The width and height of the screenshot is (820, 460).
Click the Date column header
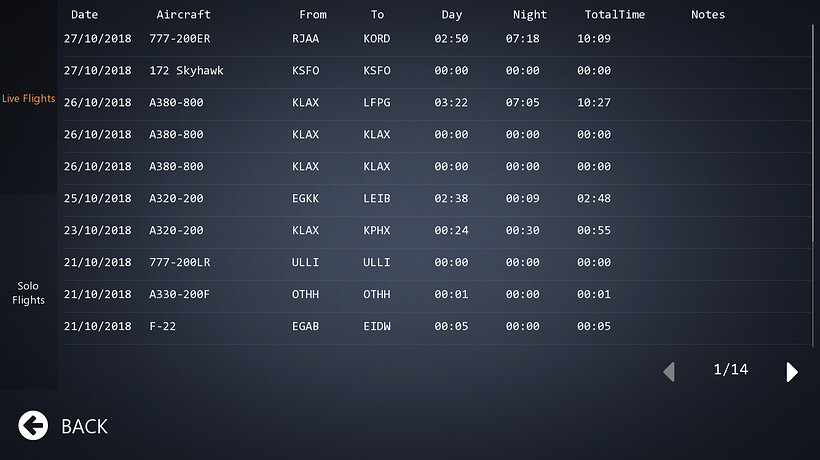[85, 15]
